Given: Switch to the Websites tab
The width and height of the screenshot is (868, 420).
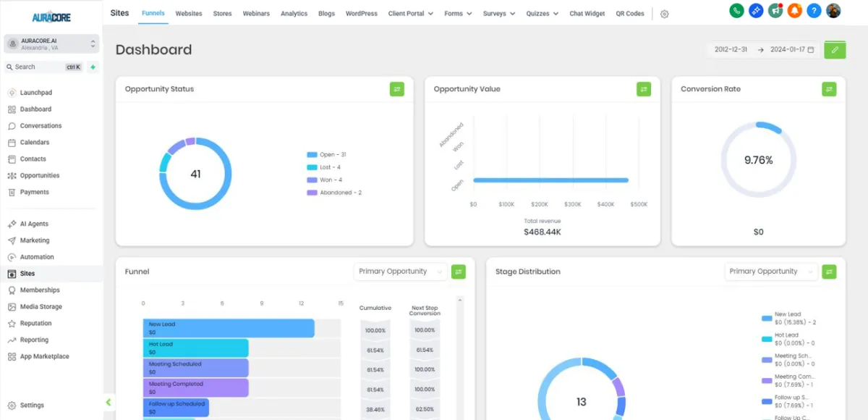Looking at the screenshot, I should pyautogui.click(x=189, y=14).
